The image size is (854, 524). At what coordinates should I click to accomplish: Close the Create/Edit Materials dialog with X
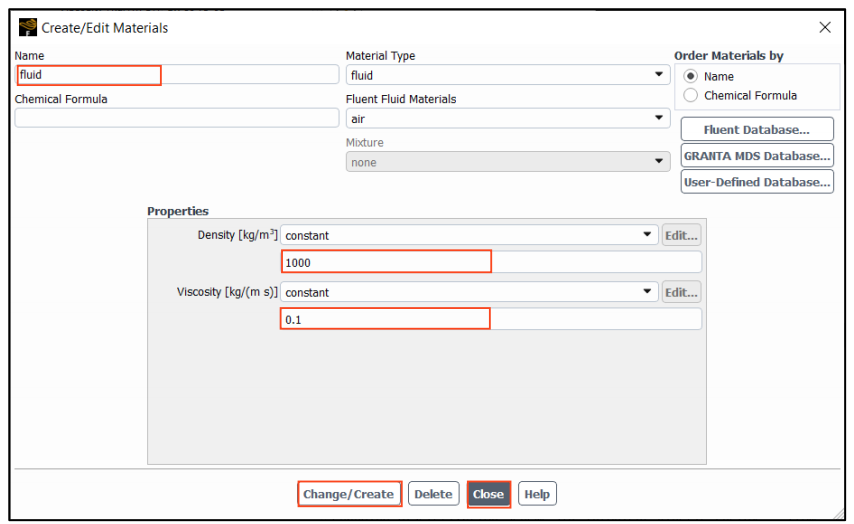tap(825, 27)
